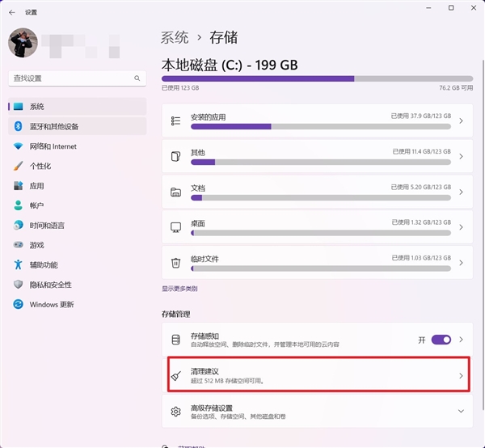The width and height of the screenshot is (485, 448).
Task: Open 帐户 settings page
Action: [78, 205]
